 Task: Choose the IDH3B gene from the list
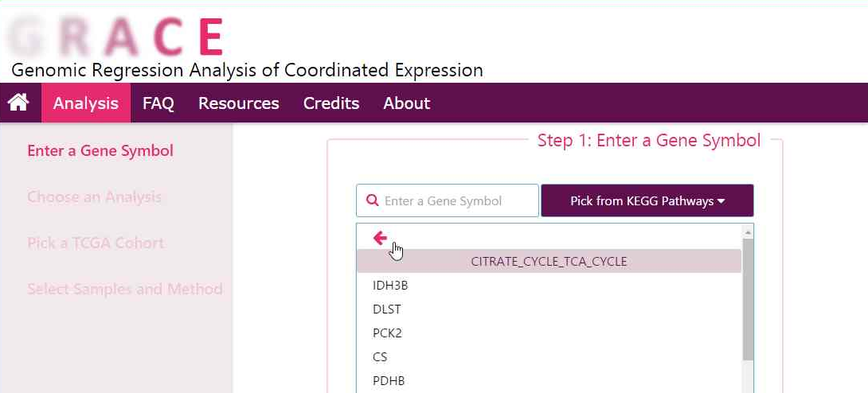click(x=390, y=285)
